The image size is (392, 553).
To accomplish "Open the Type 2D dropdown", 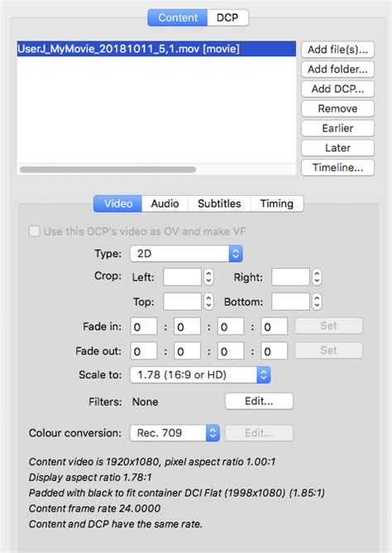I will tap(186, 254).
